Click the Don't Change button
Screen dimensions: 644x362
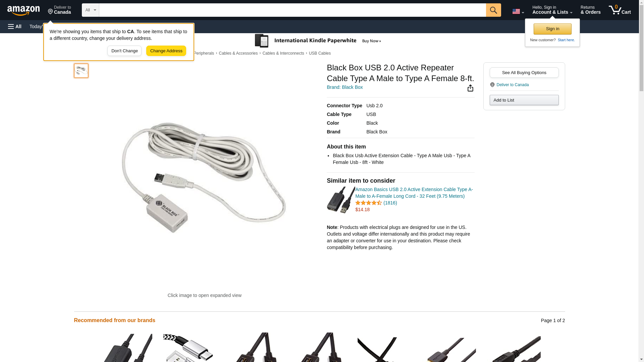tap(124, 51)
